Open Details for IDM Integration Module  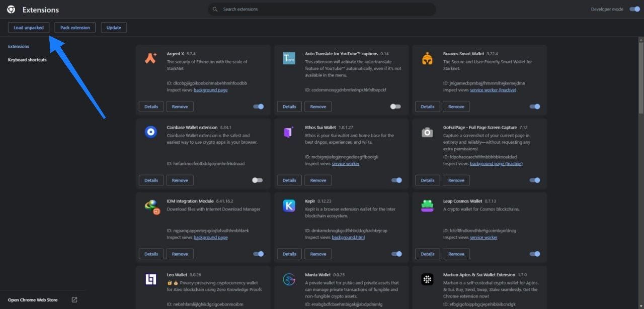(x=151, y=254)
